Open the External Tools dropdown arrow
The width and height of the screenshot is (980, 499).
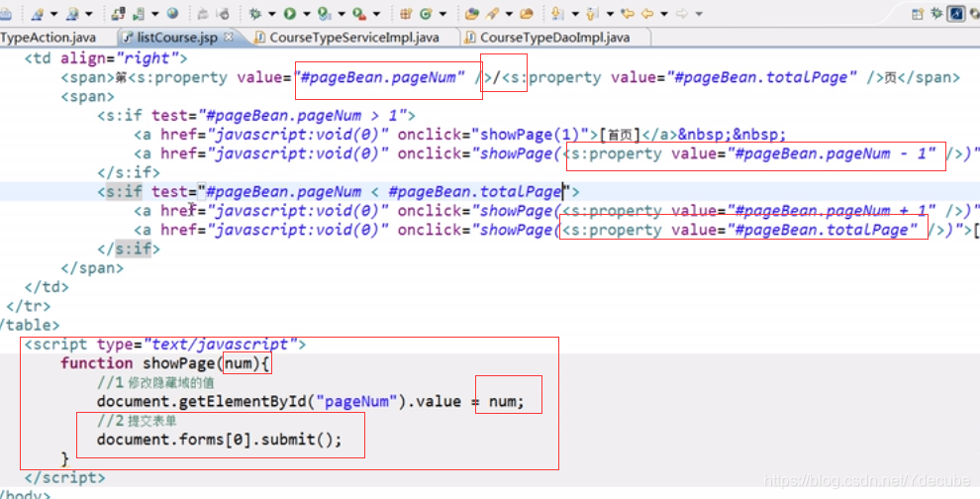point(376,13)
